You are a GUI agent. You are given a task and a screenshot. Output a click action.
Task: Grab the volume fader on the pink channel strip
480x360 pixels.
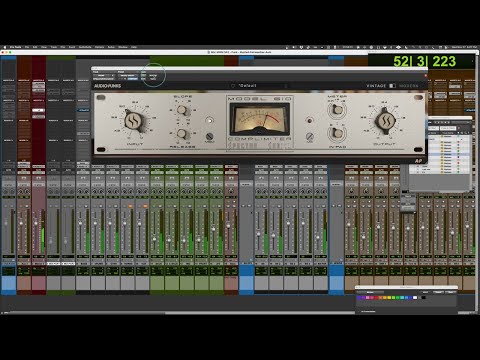pyautogui.click(x=36, y=223)
